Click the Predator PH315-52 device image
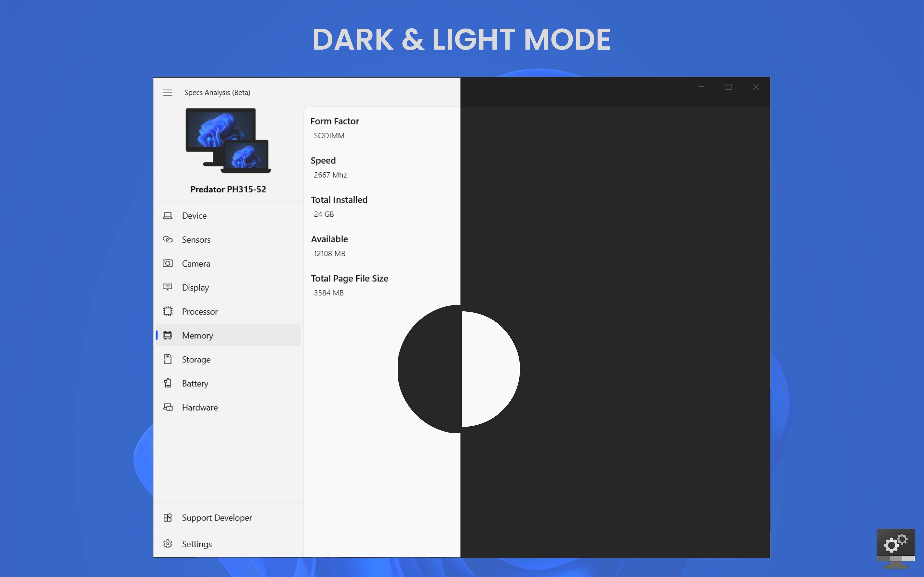 coord(228,141)
